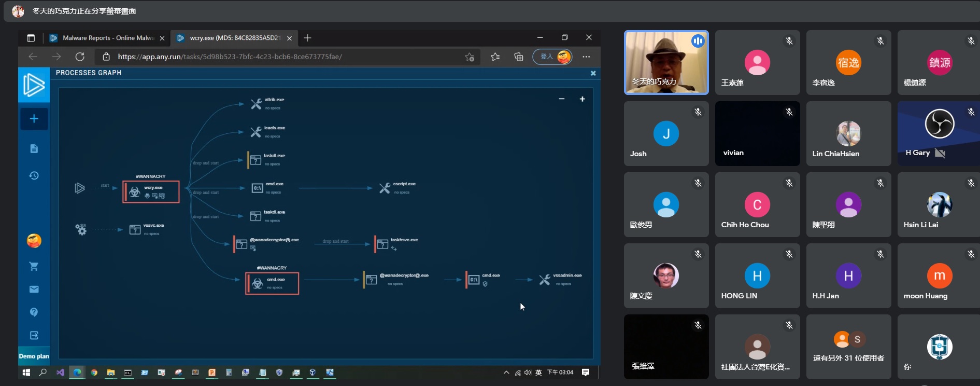Reload the any.run page

pyautogui.click(x=80, y=57)
